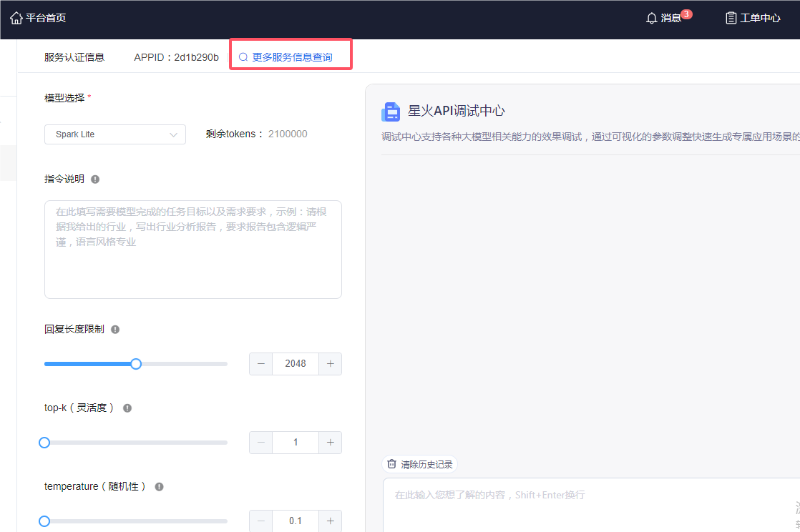Viewport: 800px width, 532px height.
Task: Increase top-k value with plus button
Action: pos(330,442)
